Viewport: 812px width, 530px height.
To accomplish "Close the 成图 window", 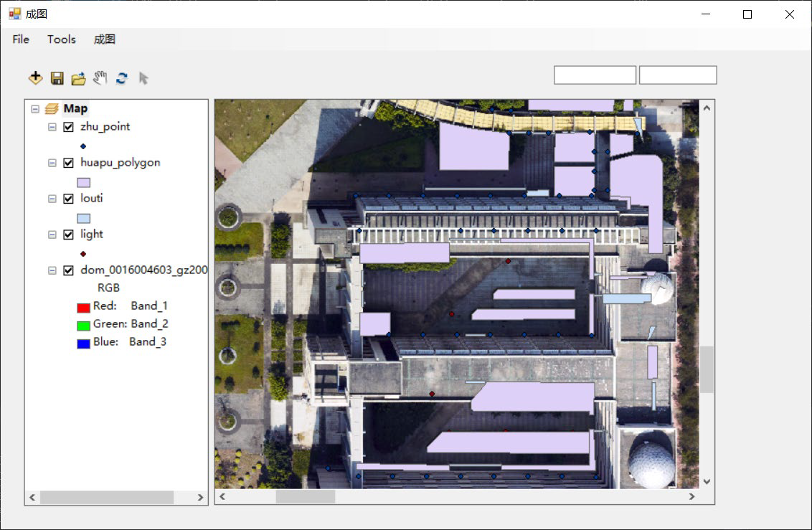I will coord(790,14).
